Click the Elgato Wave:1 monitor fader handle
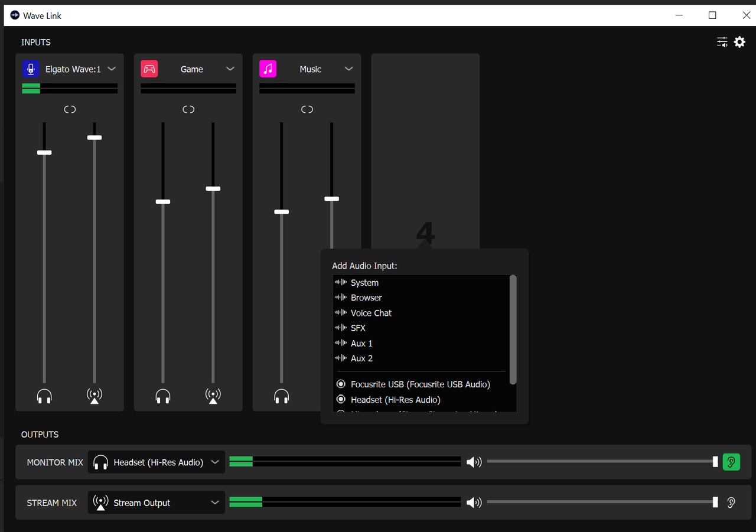 point(44,152)
